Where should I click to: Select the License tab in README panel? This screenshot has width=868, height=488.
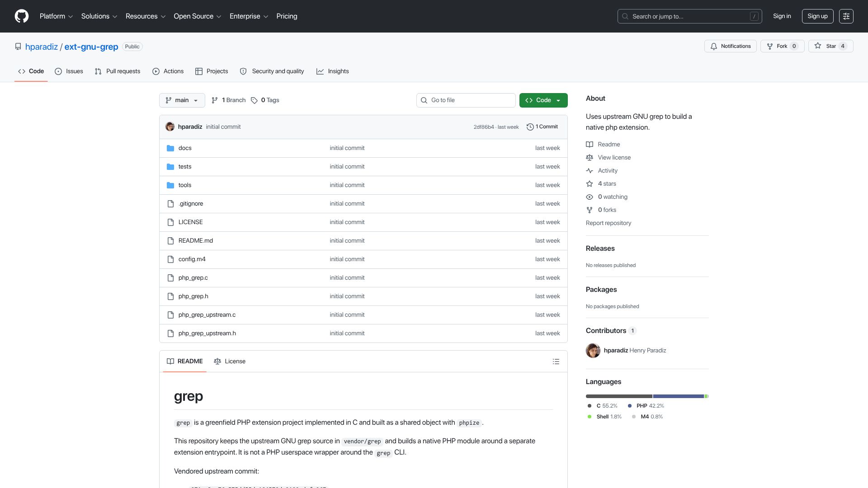point(230,361)
